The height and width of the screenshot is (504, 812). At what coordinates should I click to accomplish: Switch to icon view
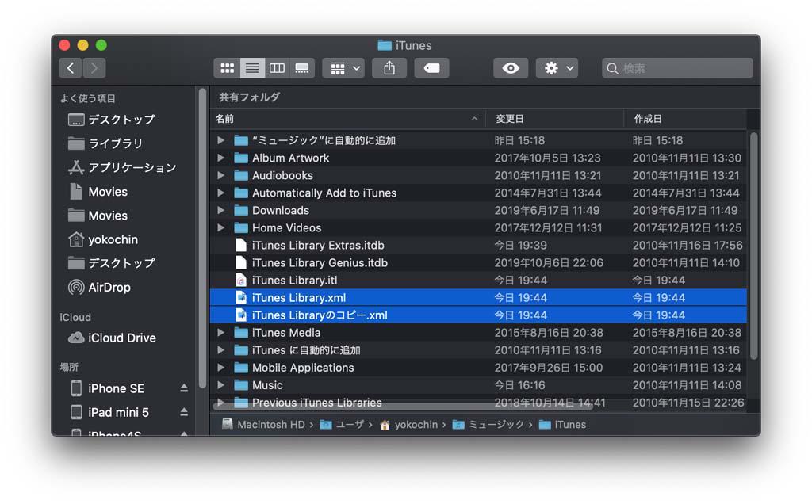pyautogui.click(x=227, y=68)
